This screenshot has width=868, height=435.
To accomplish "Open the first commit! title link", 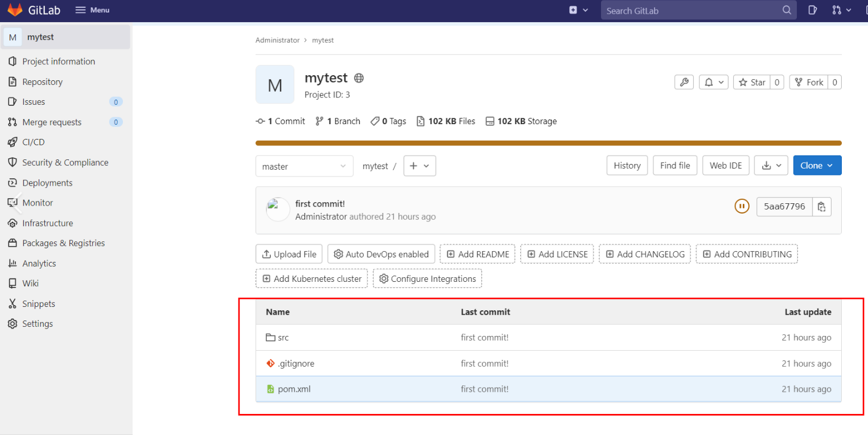I will [x=320, y=204].
